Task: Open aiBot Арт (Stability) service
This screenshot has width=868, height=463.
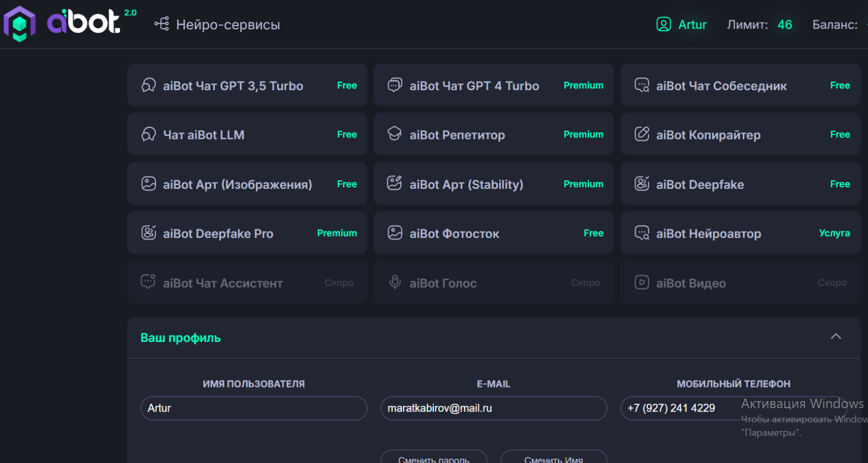Action: coord(494,183)
